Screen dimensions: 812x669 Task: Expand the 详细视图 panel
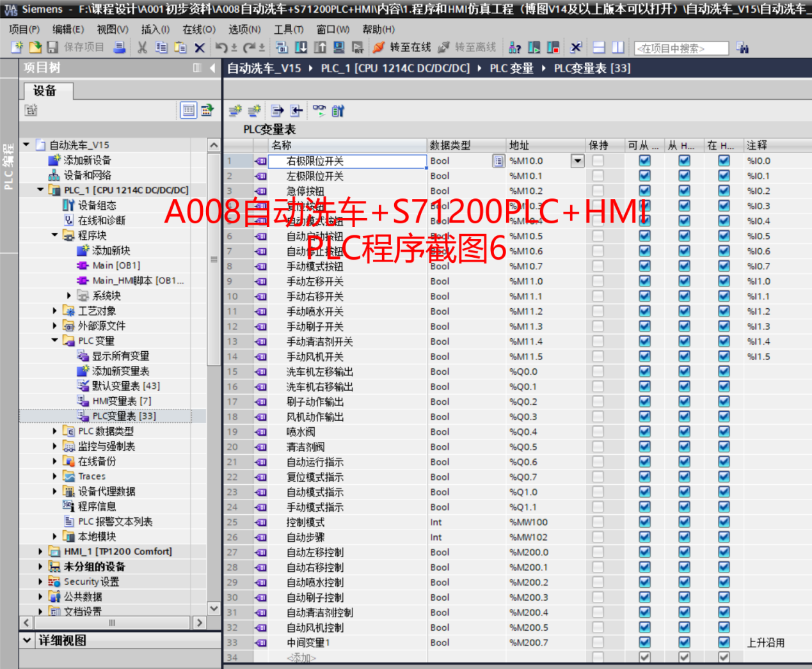pos(27,640)
